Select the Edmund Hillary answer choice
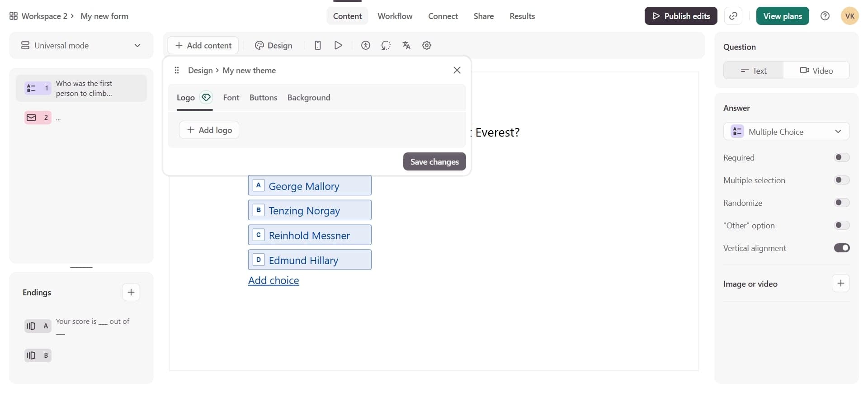The image size is (868, 393). point(310,260)
